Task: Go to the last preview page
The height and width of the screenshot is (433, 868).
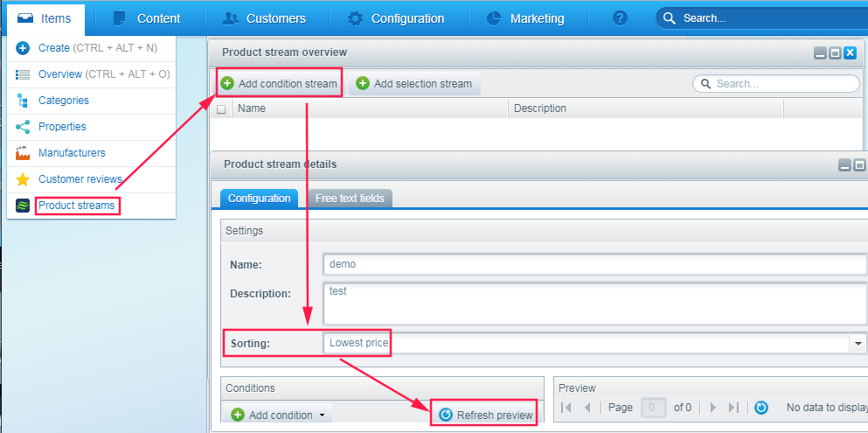Action: coord(733,408)
